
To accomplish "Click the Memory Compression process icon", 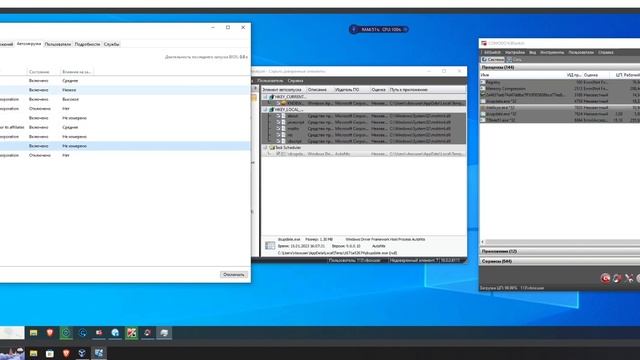I will 483,89.
